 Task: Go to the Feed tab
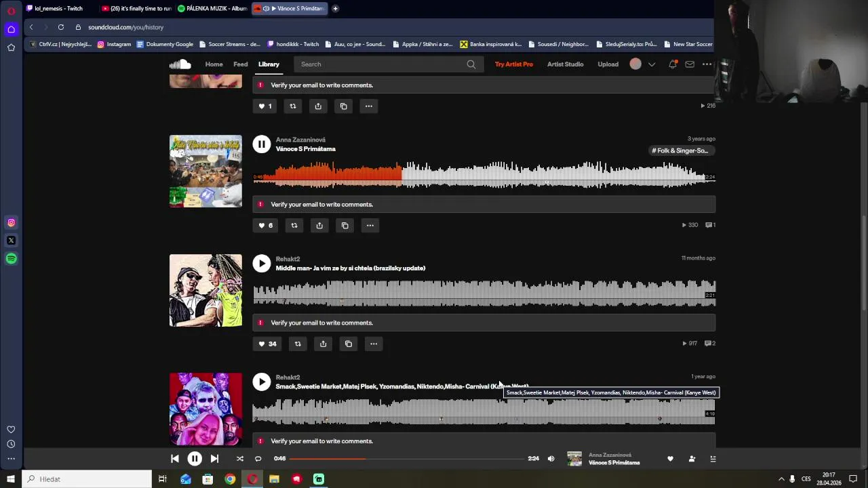(241, 64)
